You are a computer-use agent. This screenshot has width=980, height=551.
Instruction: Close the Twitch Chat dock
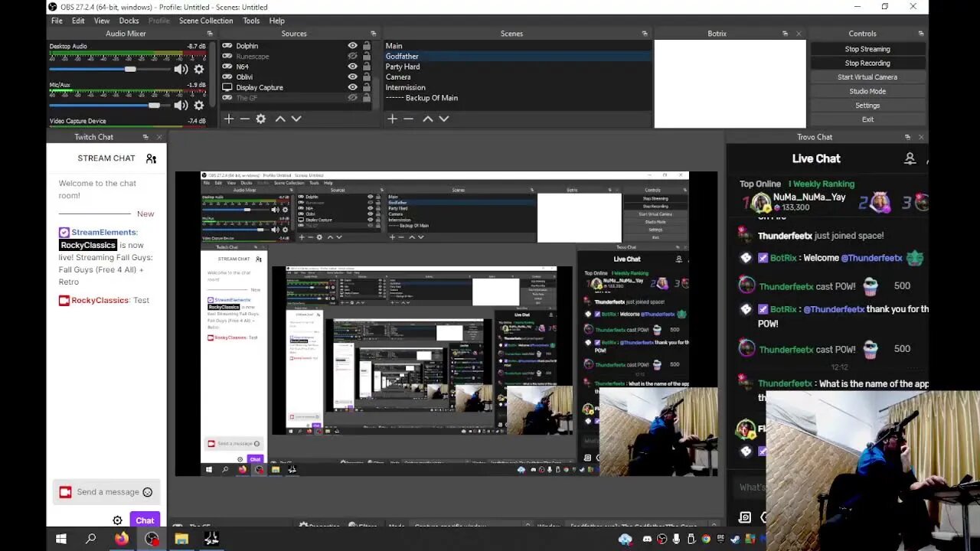159,137
